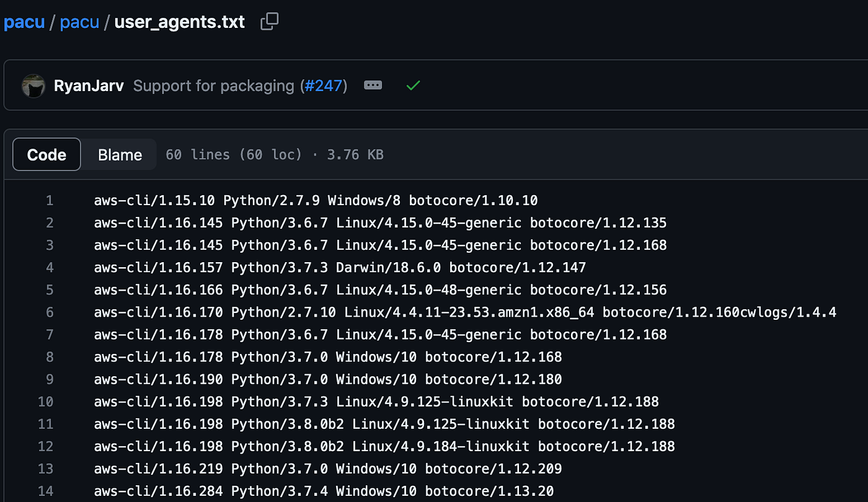Click the '60 lines (60 loc) · 3.76 KB' info

coord(275,154)
